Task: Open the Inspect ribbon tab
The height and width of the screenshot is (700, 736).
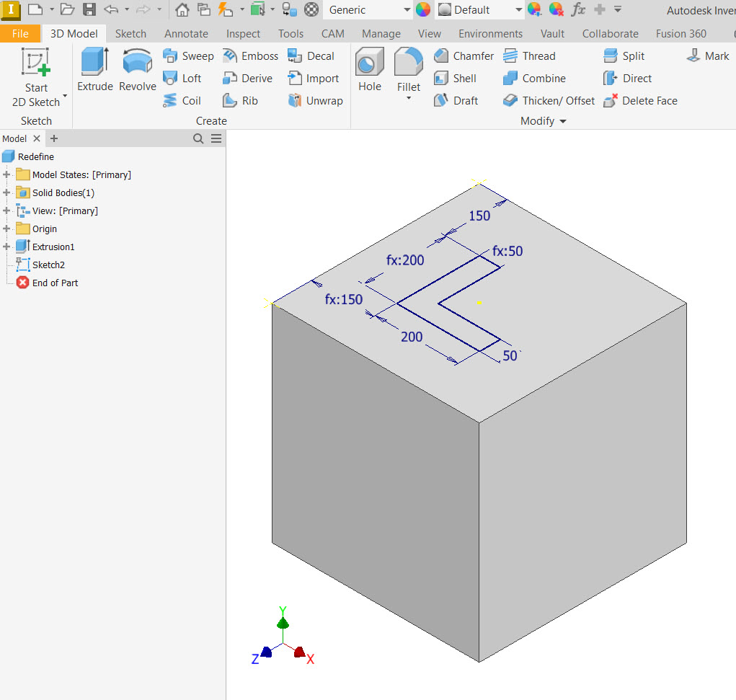Action: click(x=243, y=34)
